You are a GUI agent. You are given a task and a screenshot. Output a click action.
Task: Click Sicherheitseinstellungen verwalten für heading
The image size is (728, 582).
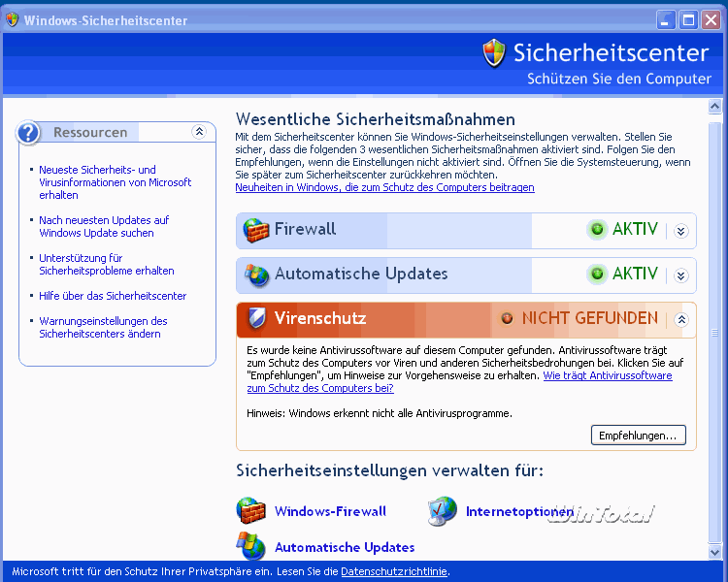pos(389,470)
